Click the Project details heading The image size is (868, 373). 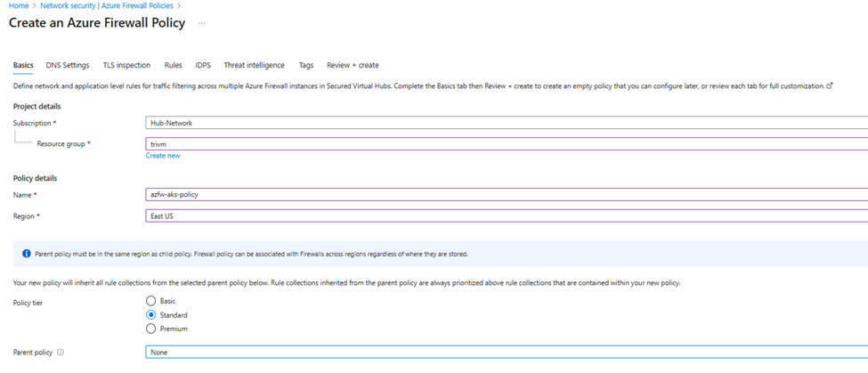[37, 106]
